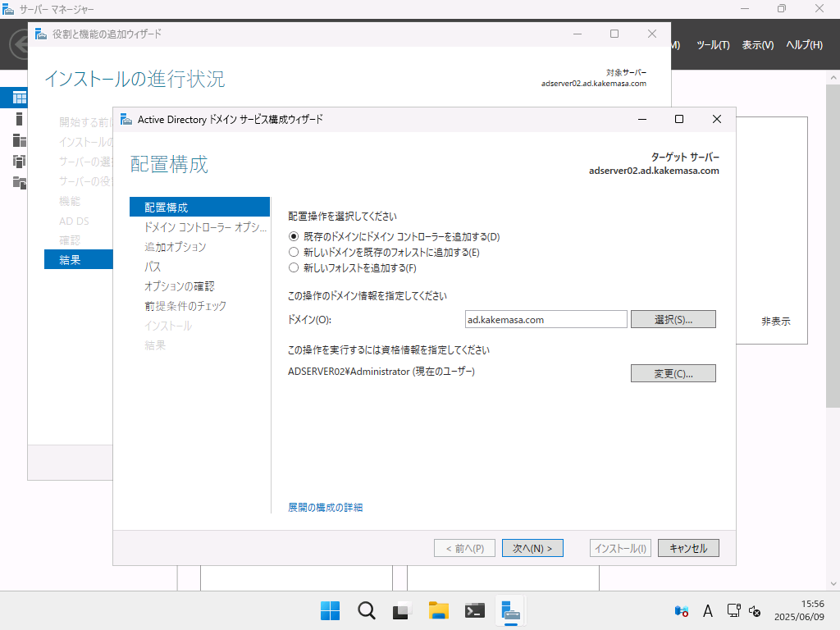Open taskbar Search

tap(367, 610)
